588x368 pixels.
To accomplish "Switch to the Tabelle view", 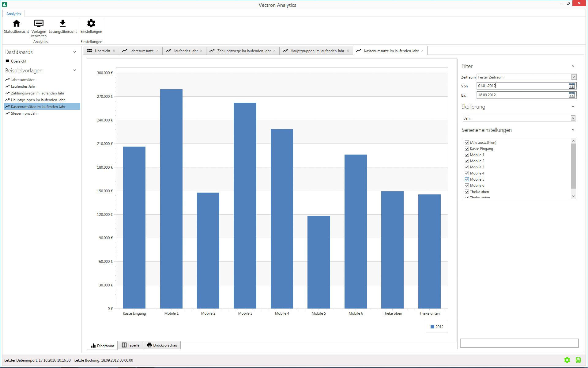I will click(130, 345).
